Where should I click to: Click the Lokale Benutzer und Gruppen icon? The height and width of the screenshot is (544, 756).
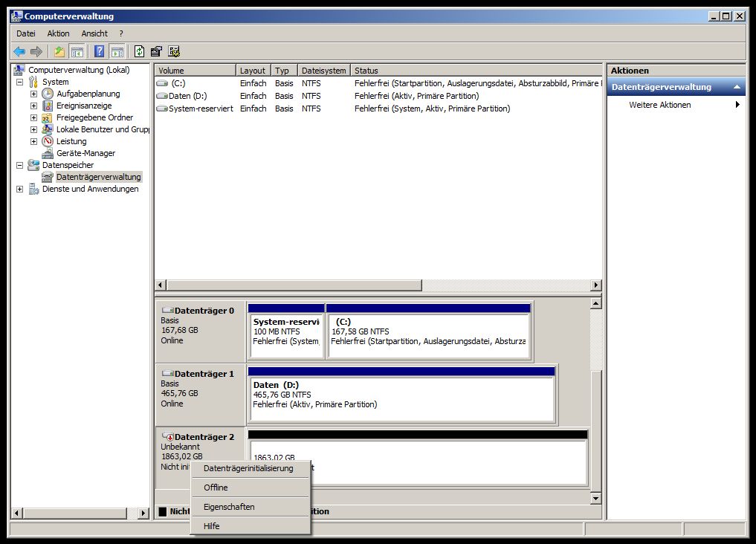(48, 129)
